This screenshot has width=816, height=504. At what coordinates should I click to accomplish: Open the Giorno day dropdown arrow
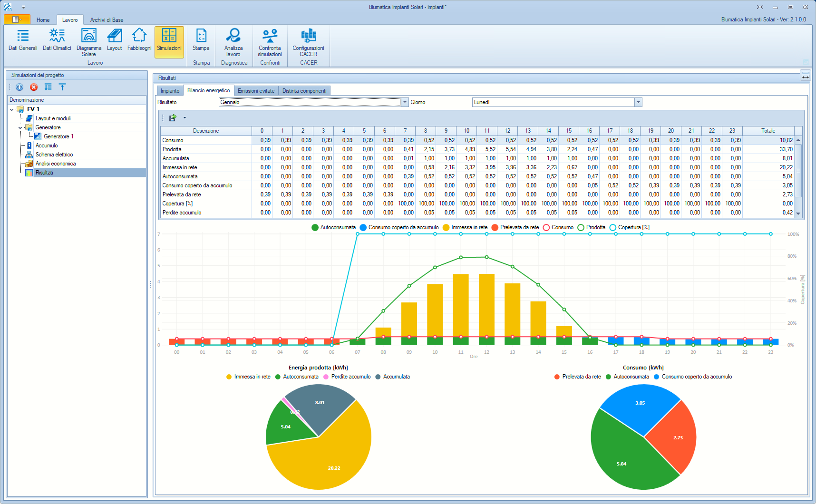[638, 102]
